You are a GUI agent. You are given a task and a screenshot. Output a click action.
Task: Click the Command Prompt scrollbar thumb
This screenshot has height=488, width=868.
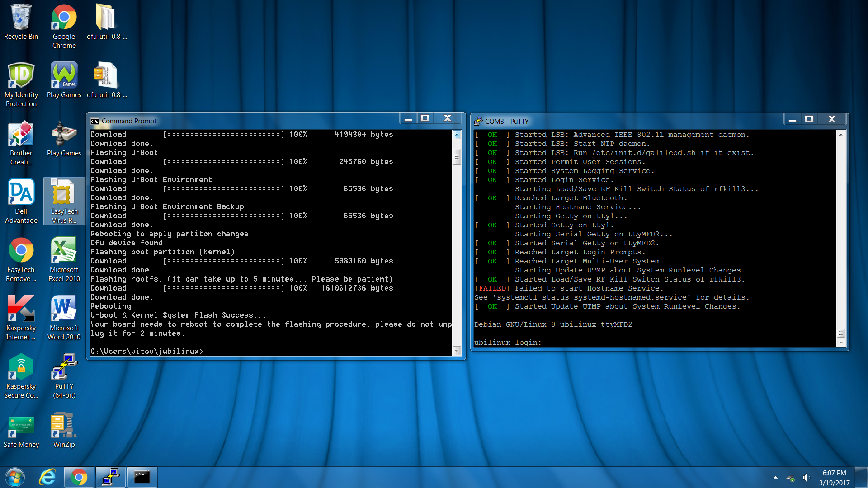click(x=457, y=157)
